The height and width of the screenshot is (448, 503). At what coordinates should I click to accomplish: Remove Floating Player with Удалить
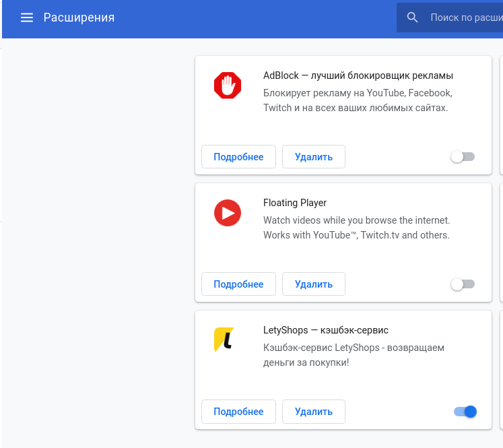(314, 284)
